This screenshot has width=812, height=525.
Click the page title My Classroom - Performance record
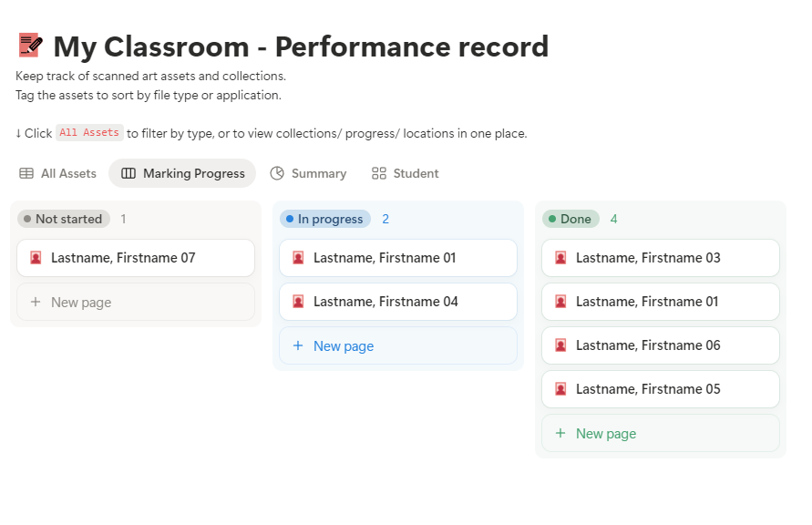click(301, 46)
